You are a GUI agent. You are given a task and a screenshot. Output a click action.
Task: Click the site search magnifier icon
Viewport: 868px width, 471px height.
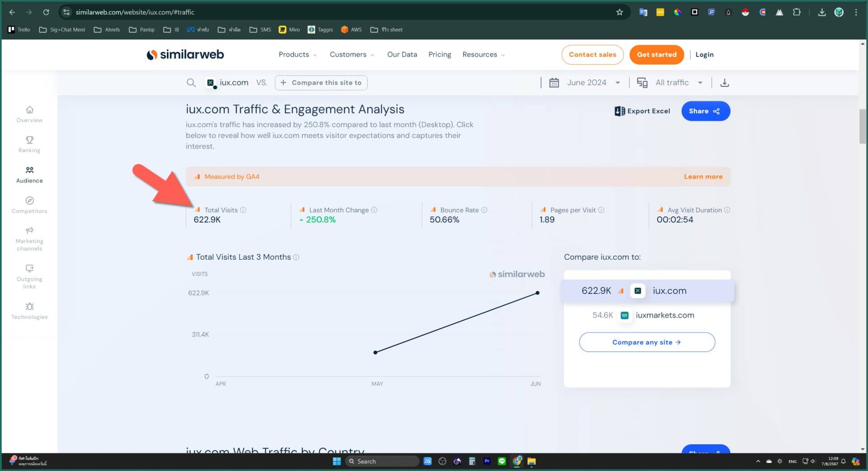[191, 82]
